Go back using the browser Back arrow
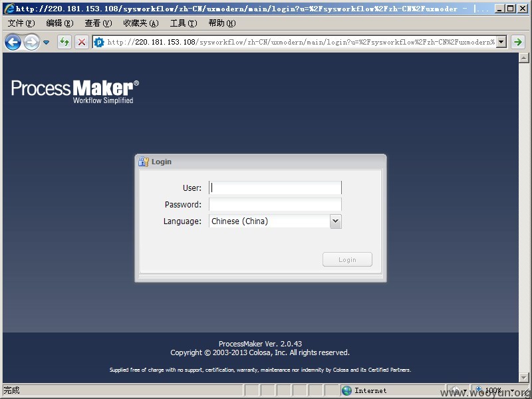Viewport: 532px width, 399px height. click(x=13, y=43)
